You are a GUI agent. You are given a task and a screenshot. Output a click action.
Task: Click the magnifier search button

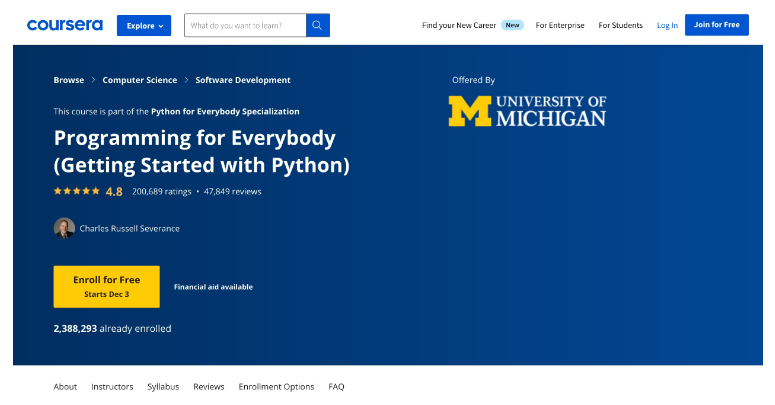tap(318, 25)
